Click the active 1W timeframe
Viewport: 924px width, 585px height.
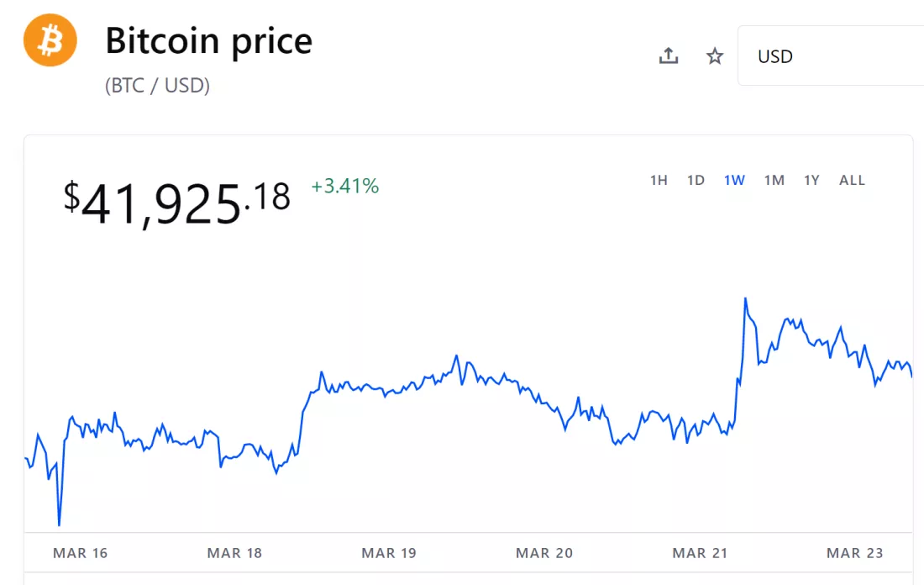(x=733, y=180)
